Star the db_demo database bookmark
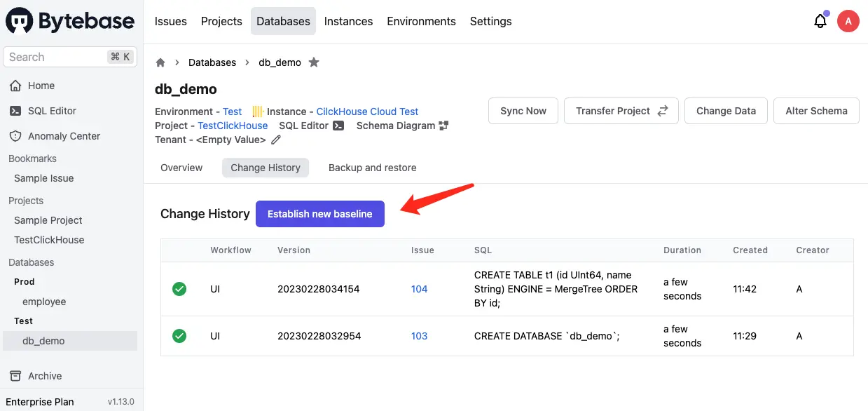The width and height of the screenshot is (868, 411). pyautogui.click(x=314, y=62)
